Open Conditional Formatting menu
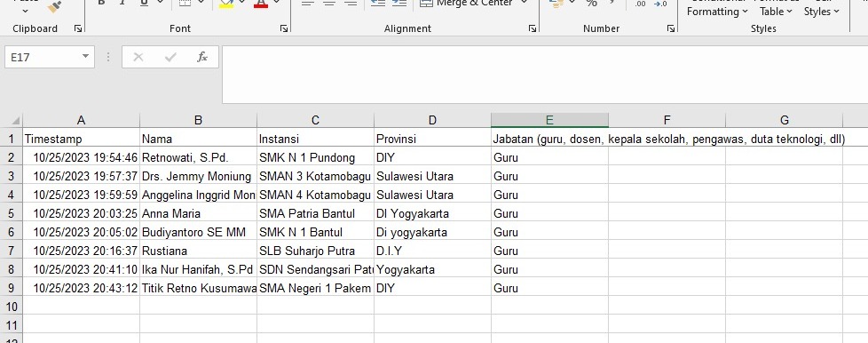This screenshot has width=868, height=343. [x=717, y=8]
